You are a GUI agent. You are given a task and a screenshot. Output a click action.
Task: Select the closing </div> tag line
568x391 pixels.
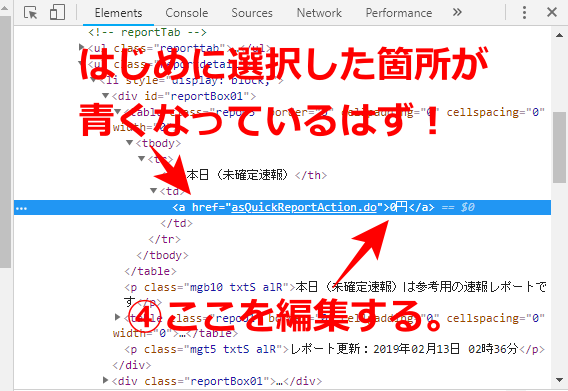[132, 365]
